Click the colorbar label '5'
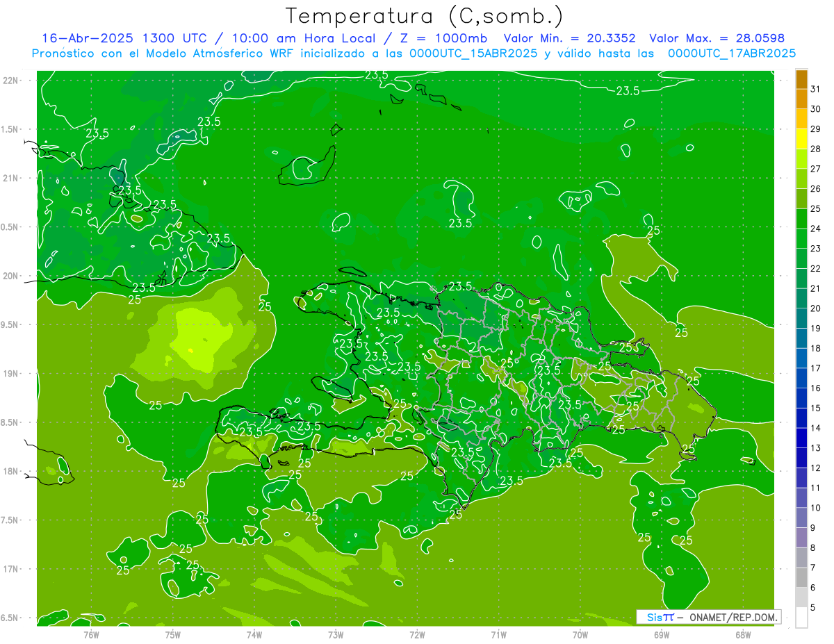The image size is (834, 644). coord(813,607)
